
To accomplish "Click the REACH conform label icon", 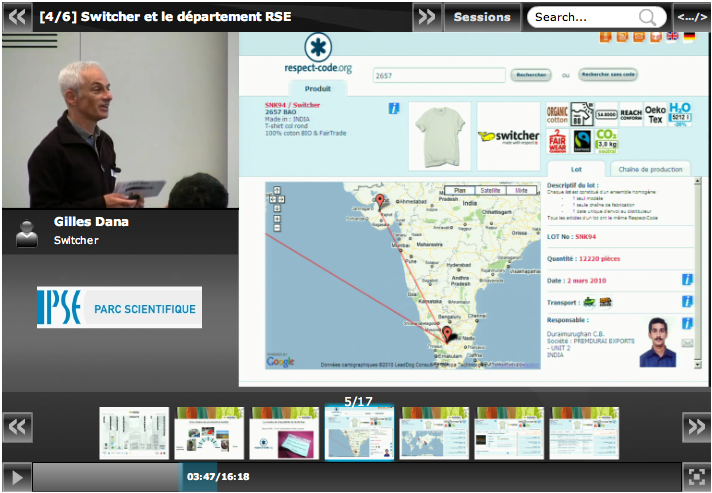I will [x=631, y=114].
